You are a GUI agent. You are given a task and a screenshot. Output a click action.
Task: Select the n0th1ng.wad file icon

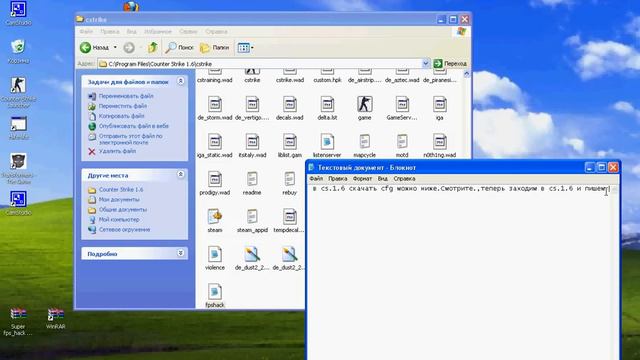point(440,142)
